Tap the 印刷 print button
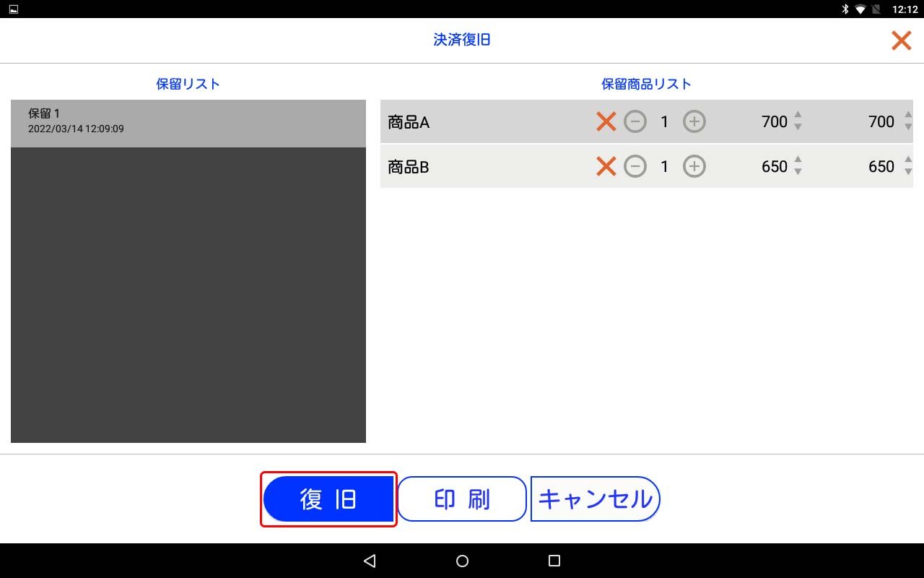924x578 pixels. tap(462, 499)
